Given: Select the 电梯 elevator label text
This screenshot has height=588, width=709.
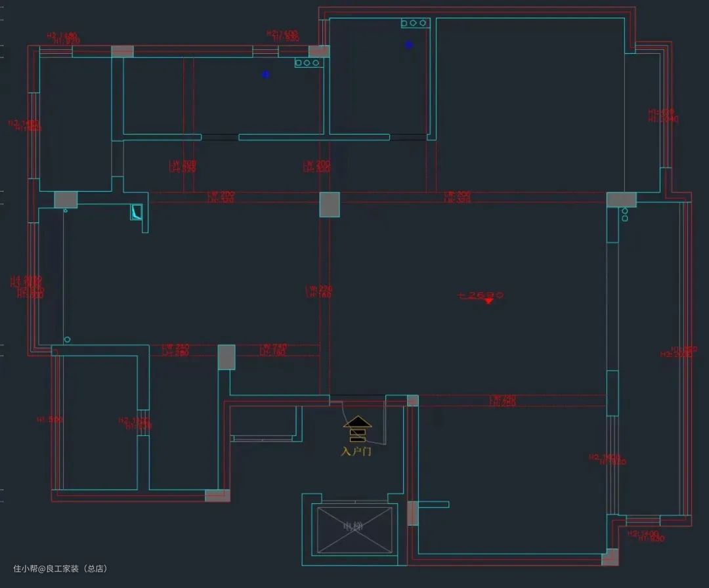Looking at the screenshot, I should (x=353, y=526).
